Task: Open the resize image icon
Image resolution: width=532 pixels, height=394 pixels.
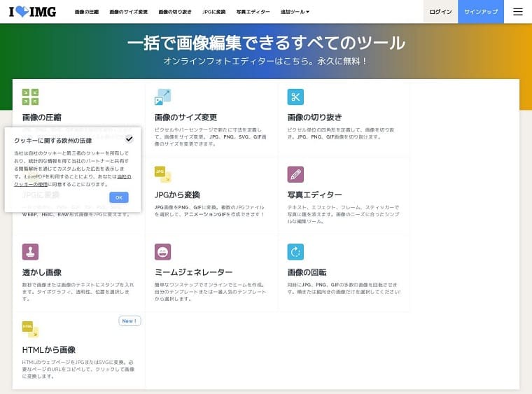Action: (163, 97)
